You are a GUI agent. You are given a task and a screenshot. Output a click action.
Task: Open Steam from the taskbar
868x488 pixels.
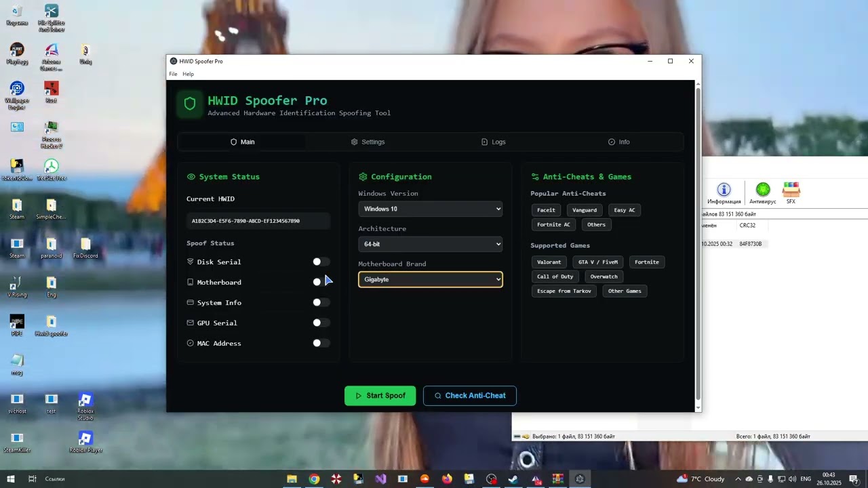point(513,479)
